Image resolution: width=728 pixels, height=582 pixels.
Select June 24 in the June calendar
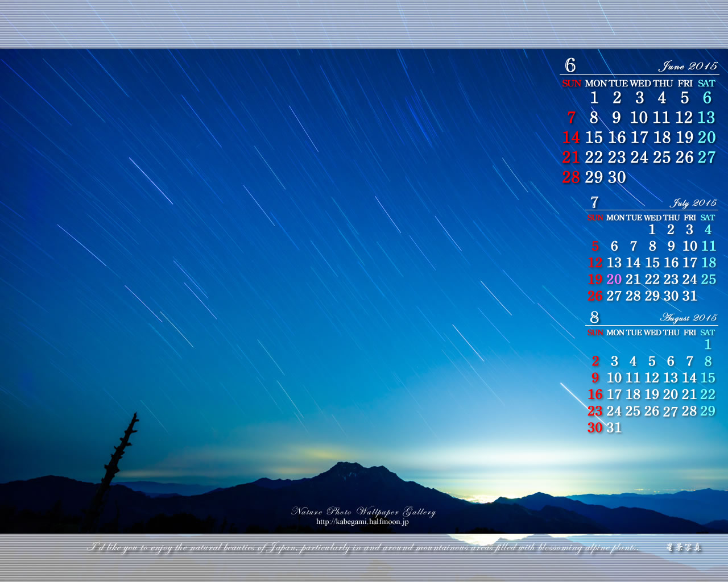pyautogui.click(x=639, y=157)
